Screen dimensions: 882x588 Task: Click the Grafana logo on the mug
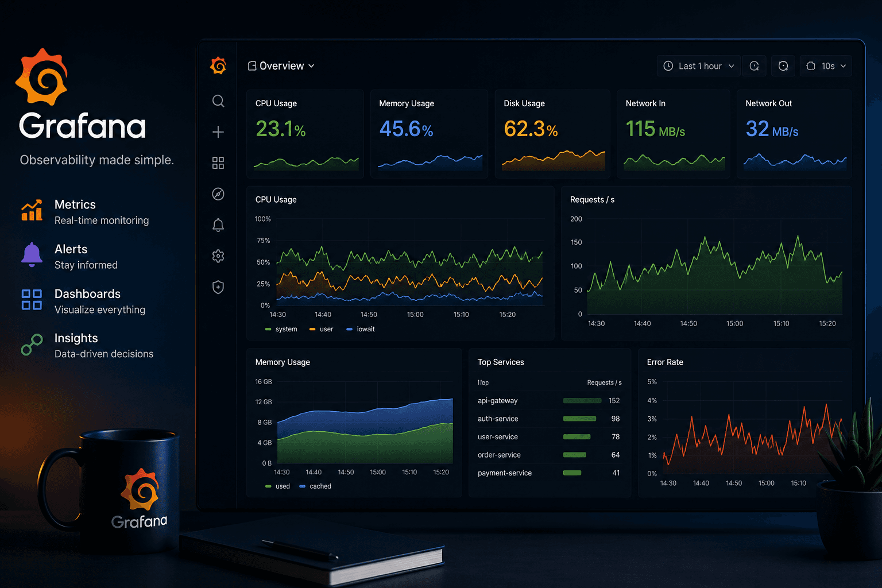pyautogui.click(x=140, y=489)
